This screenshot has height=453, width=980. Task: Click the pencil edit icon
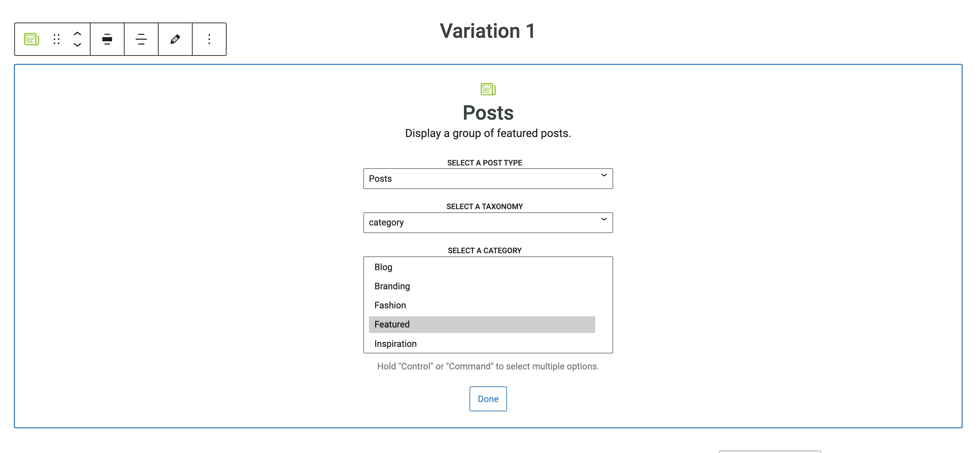click(x=175, y=39)
